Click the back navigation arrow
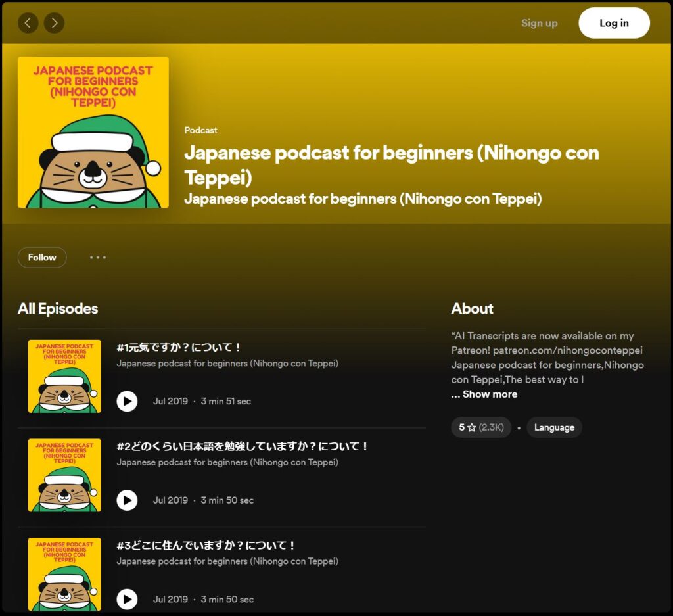Screen dimensions: 673x616 click(28, 22)
